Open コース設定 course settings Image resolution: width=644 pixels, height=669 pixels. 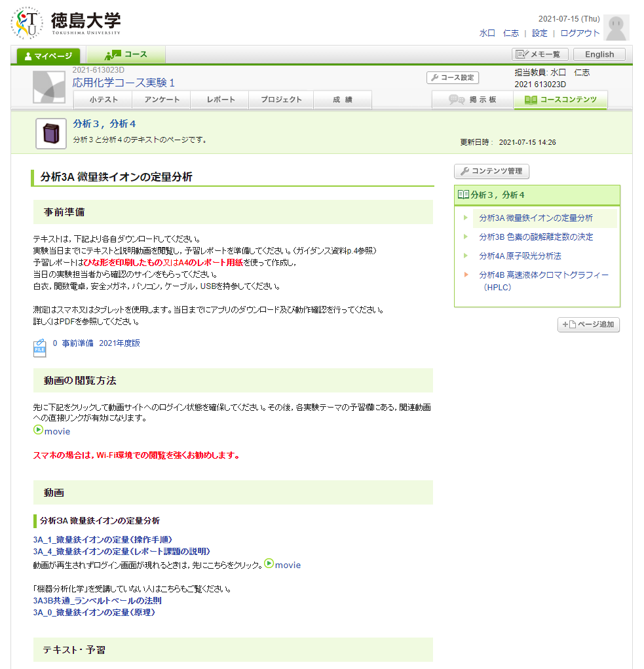453,77
